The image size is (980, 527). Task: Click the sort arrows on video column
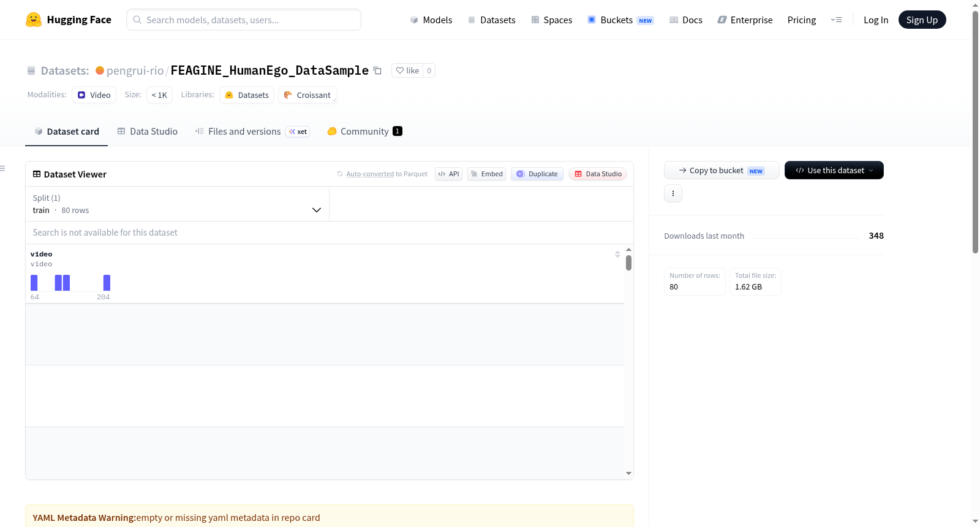coord(617,254)
